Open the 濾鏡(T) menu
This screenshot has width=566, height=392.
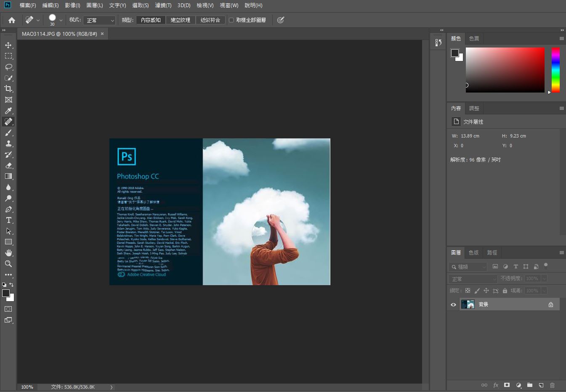[163, 5]
